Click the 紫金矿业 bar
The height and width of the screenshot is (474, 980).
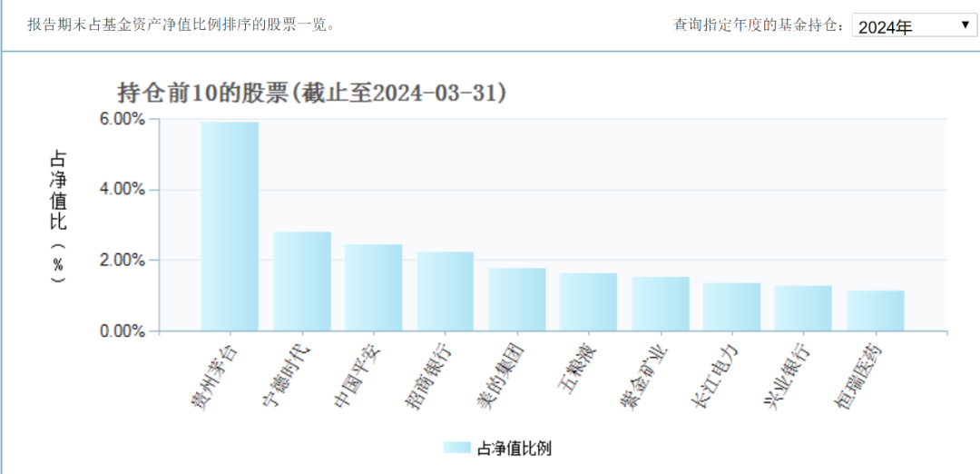point(661,304)
